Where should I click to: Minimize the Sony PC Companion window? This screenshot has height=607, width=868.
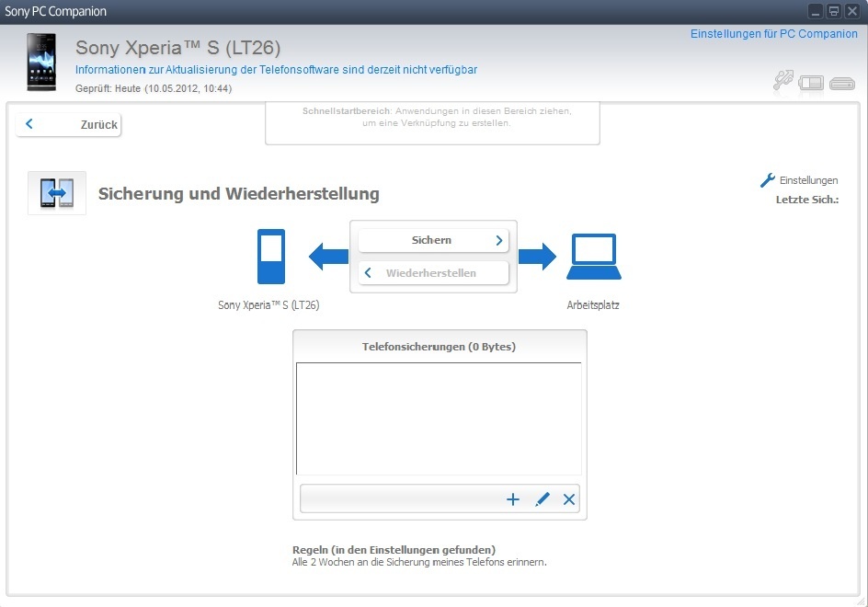tap(816, 11)
